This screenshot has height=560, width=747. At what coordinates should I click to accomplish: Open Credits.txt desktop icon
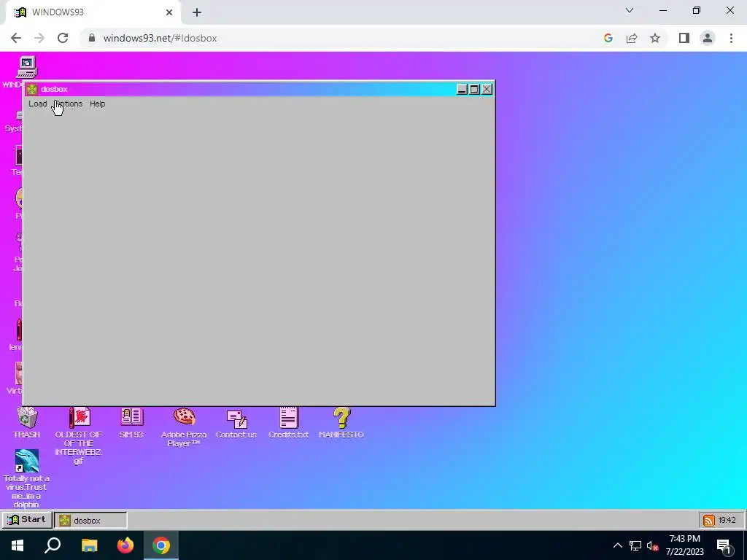(x=289, y=423)
